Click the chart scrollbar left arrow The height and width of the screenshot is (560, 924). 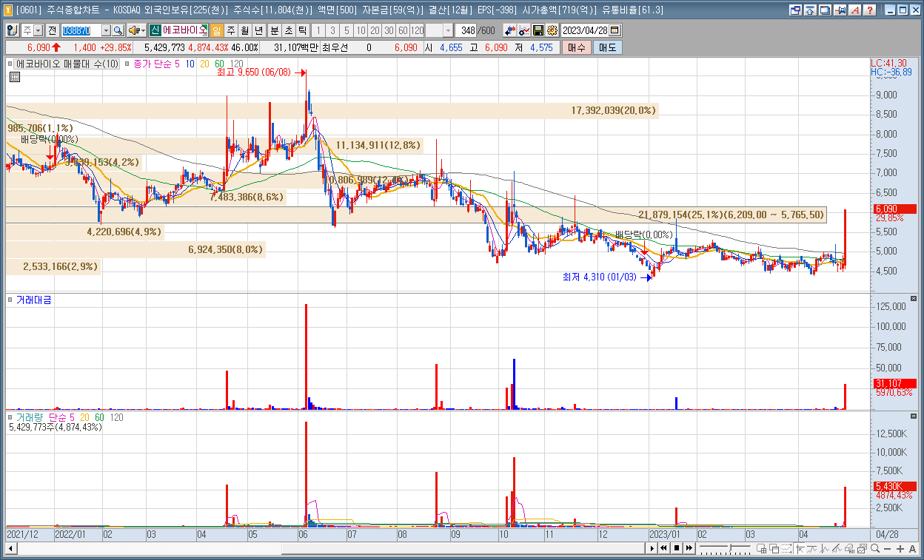pyautogui.click(x=11, y=549)
